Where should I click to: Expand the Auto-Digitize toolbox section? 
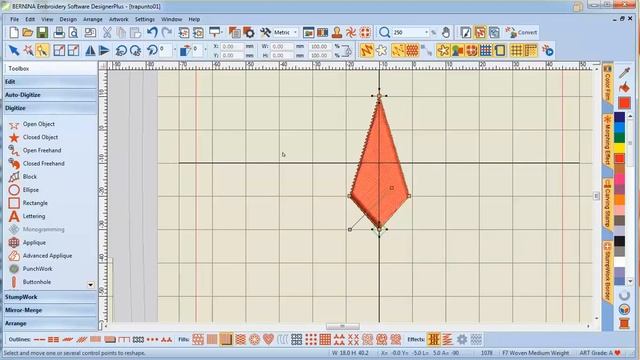pyautogui.click(x=51, y=95)
